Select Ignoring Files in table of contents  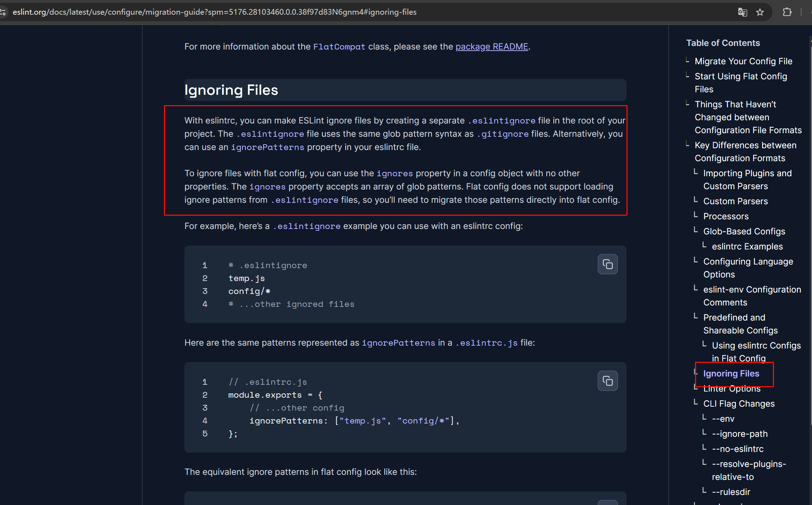tap(731, 374)
